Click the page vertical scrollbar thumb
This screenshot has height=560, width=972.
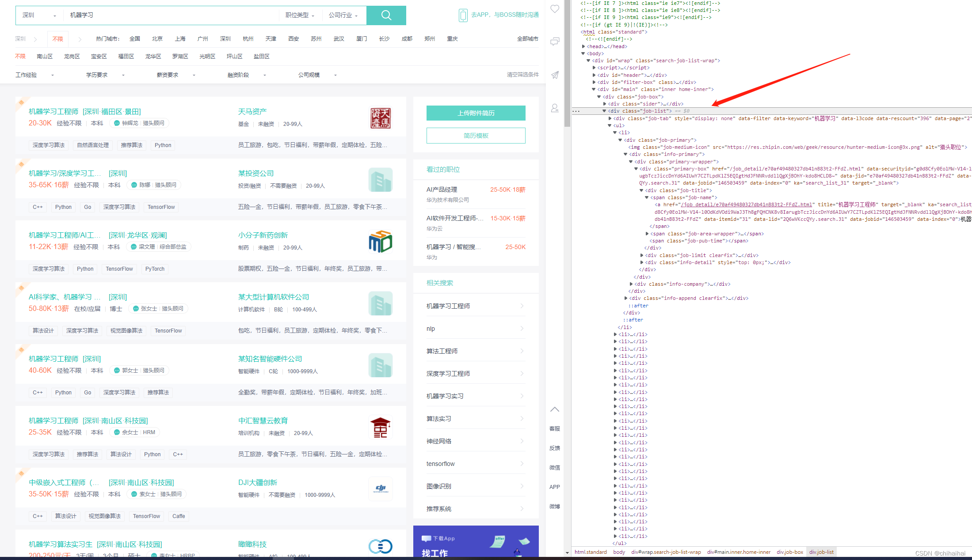pos(567,64)
